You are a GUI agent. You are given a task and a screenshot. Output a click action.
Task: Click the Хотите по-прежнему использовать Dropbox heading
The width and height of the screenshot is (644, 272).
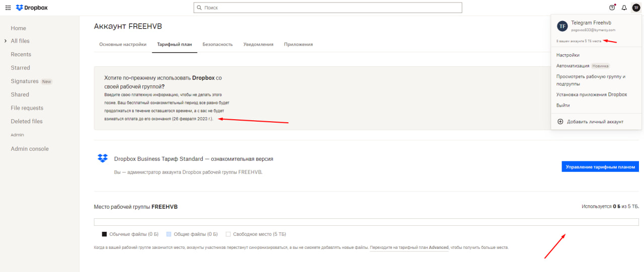point(163,82)
